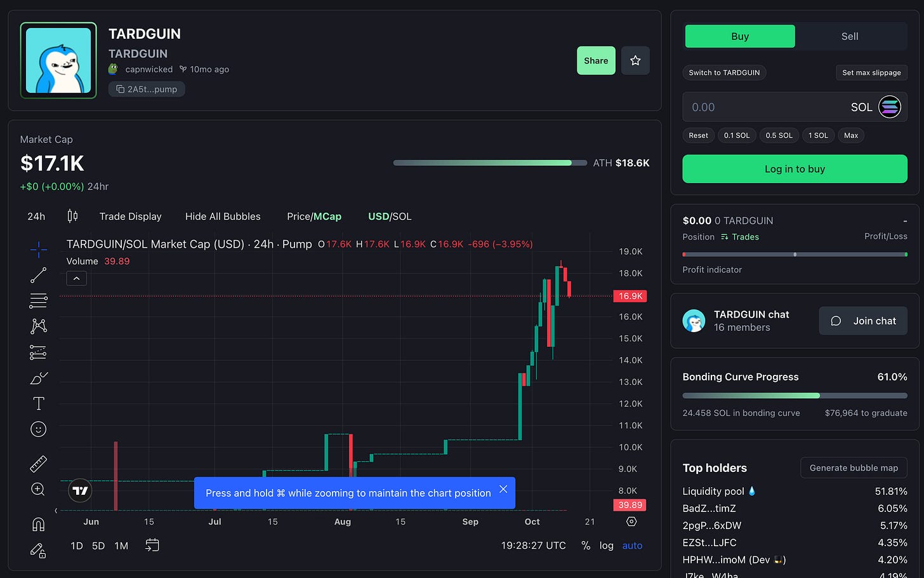Image resolution: width=924 pixels, height=578 pixels.
Task: Select the brush drawing tool
Action: pos(39,378)
